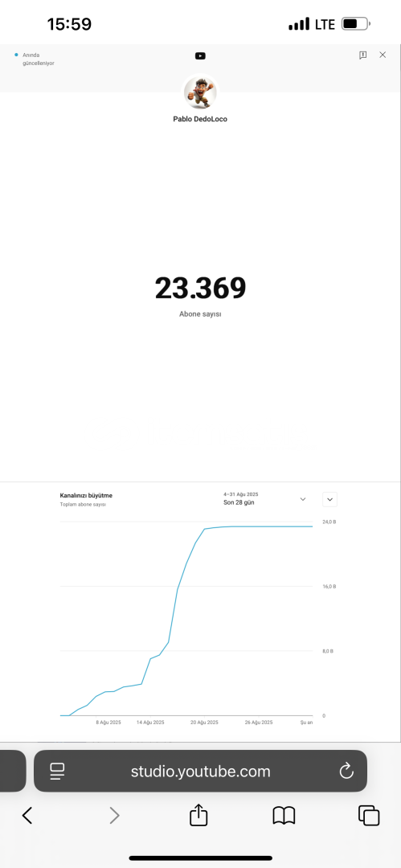The height and width of the screenshot is (868, 401).
Task: Click the YouTube logo icon at top
Action: click(200, 56)
